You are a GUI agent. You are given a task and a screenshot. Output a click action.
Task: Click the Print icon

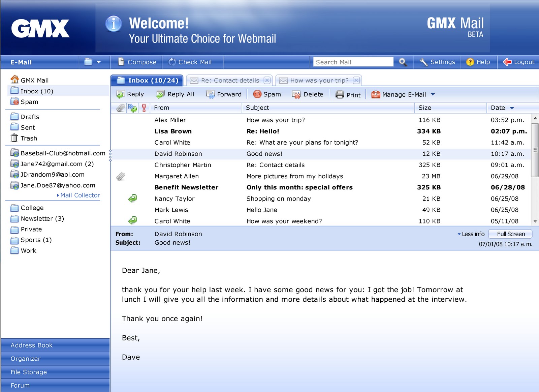click(x=340, y=94)
